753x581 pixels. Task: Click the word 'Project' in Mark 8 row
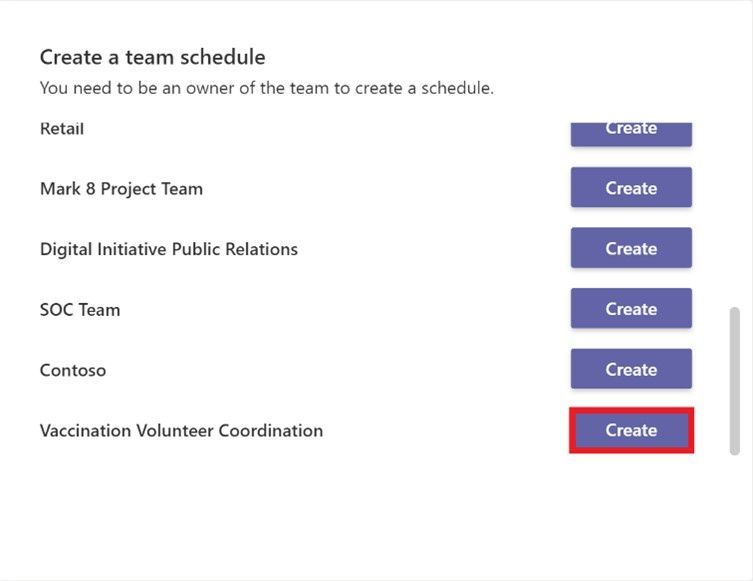(128, 189)
